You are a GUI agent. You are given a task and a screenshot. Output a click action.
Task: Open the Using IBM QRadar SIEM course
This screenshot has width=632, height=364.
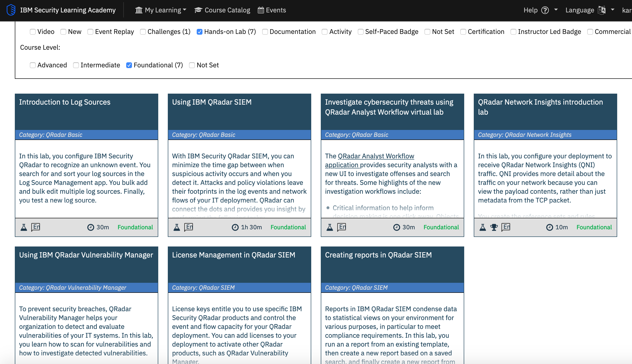[212, 102]
